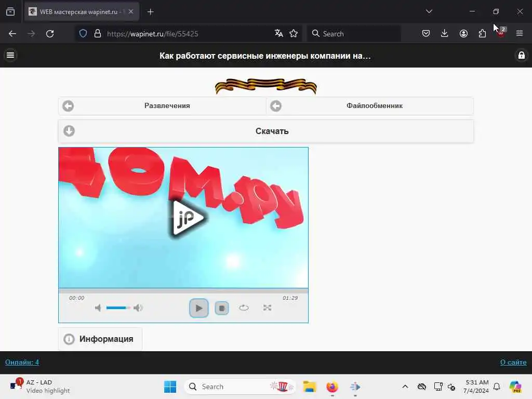Save the page to Pocket
This screenshot has width=532, height=399.
pos(426,34)
